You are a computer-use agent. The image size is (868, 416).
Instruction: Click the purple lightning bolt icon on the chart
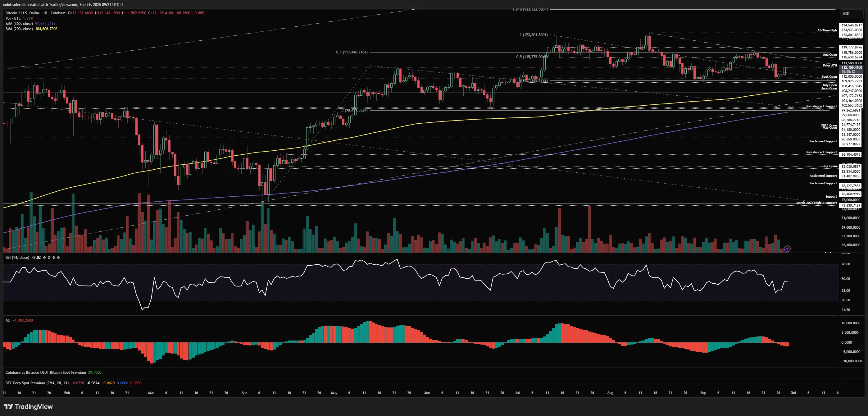tap(787, 249)
